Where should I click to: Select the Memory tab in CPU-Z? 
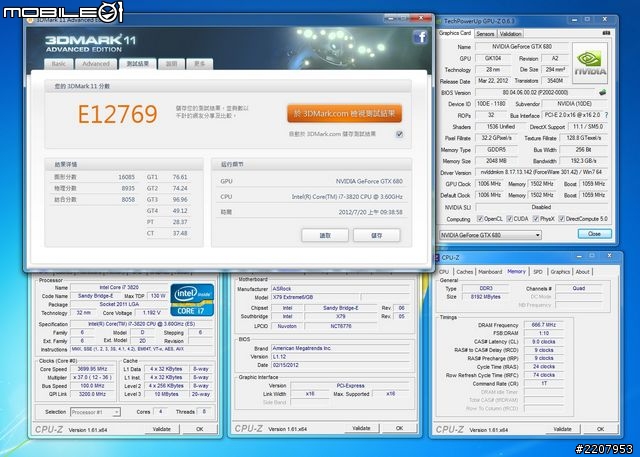[516, 271]
